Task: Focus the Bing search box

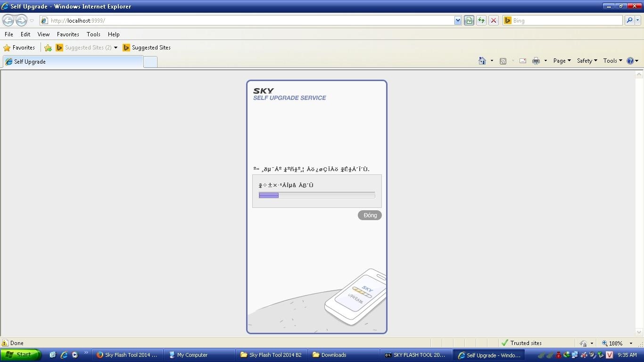Action: pos(562,21)
